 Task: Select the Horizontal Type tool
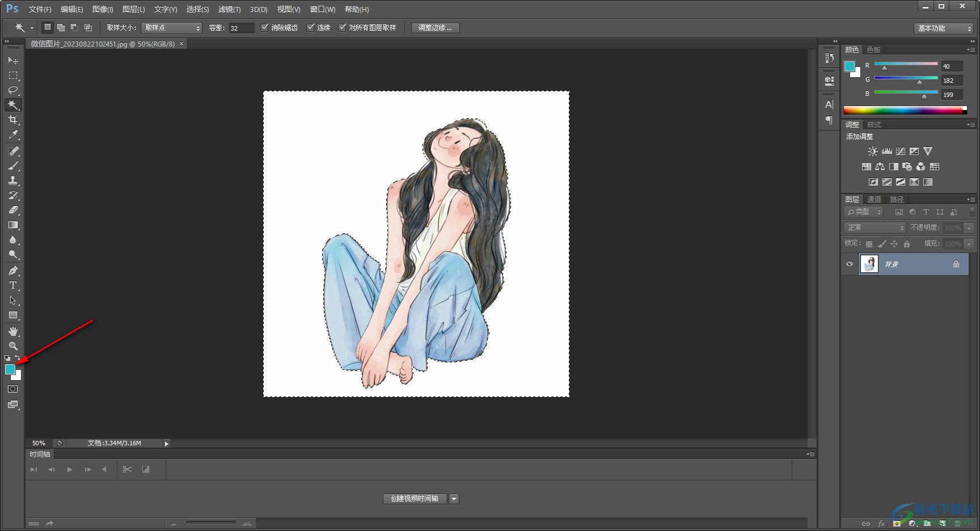13,285
